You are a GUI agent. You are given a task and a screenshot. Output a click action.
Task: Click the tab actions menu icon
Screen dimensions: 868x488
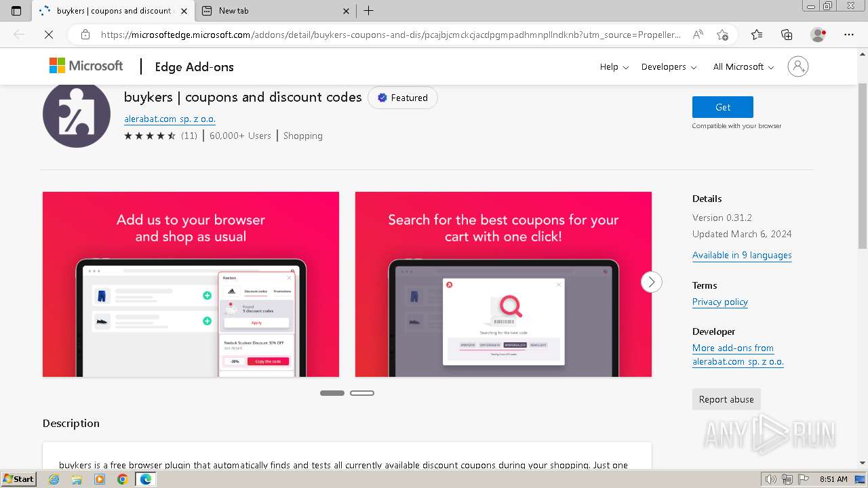(16, 11)
